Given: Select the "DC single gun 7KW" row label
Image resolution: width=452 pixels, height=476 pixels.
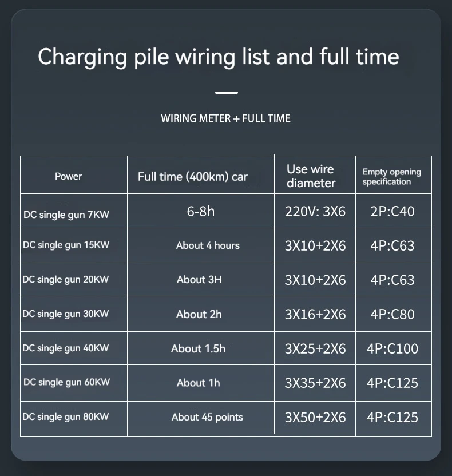Looking at the screenshot, I should [66, 215].
